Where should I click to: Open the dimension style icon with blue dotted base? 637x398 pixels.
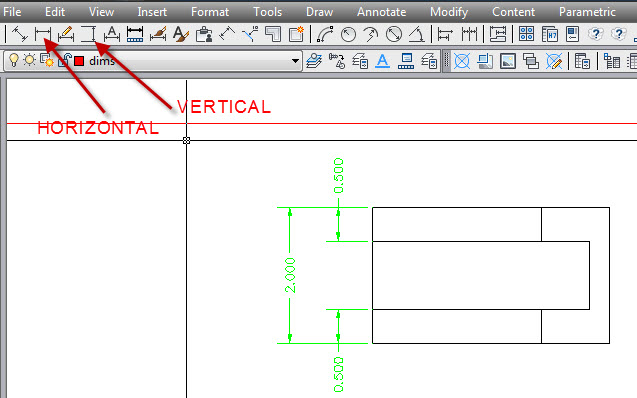(135, 34)
